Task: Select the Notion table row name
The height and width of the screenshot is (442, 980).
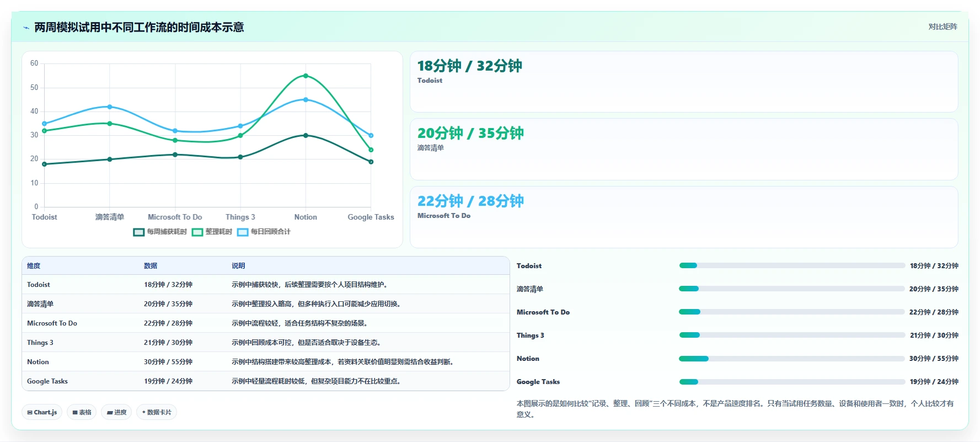Action: point(38,362)
